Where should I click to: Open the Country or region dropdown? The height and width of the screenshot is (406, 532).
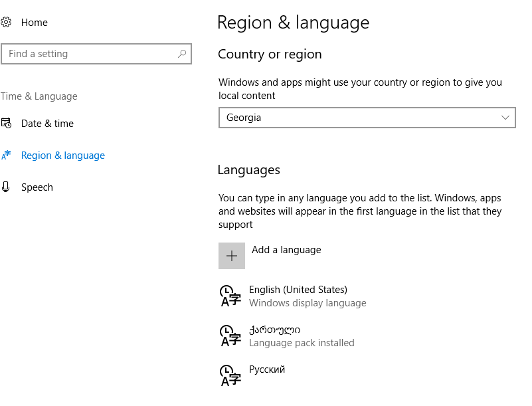(x=367, y=118)
